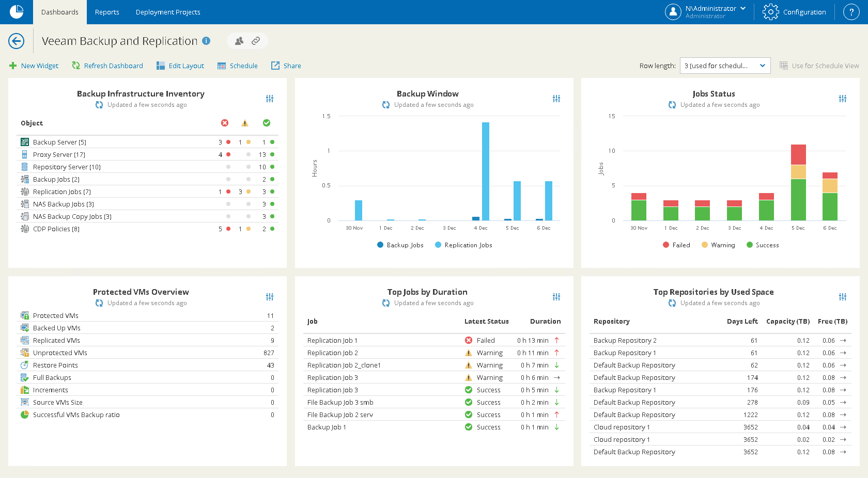
Task: Refresh the Top Repositories widget icon
Action: click(672, 303)
